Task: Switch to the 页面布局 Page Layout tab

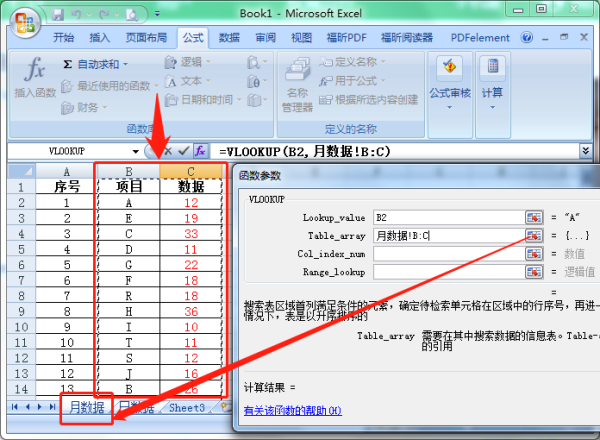Action: tap(146, 37)
